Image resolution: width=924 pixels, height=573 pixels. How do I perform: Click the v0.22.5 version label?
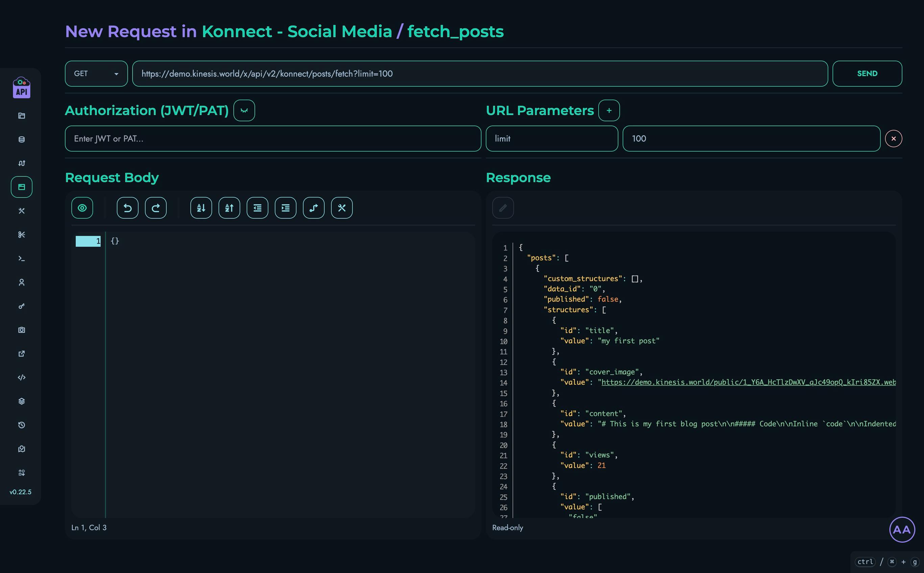pos(21,492)
